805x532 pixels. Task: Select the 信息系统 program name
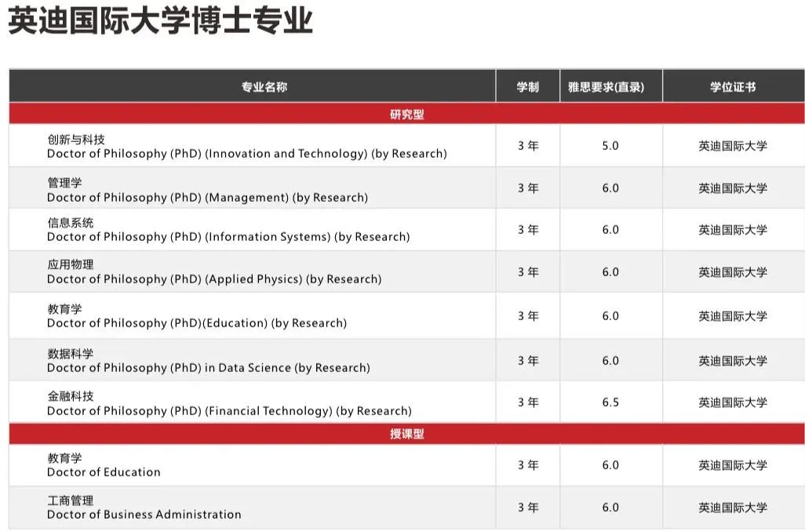point(71,223)
